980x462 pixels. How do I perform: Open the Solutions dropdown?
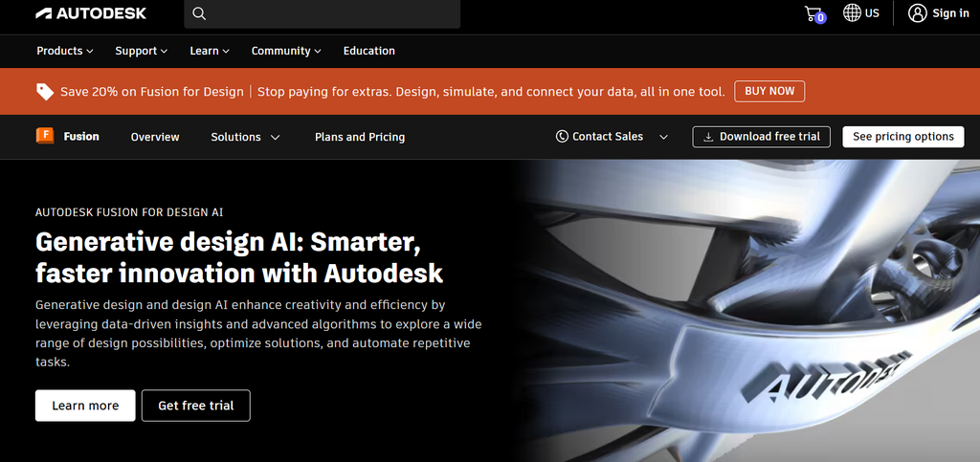[x=245, y=137]
